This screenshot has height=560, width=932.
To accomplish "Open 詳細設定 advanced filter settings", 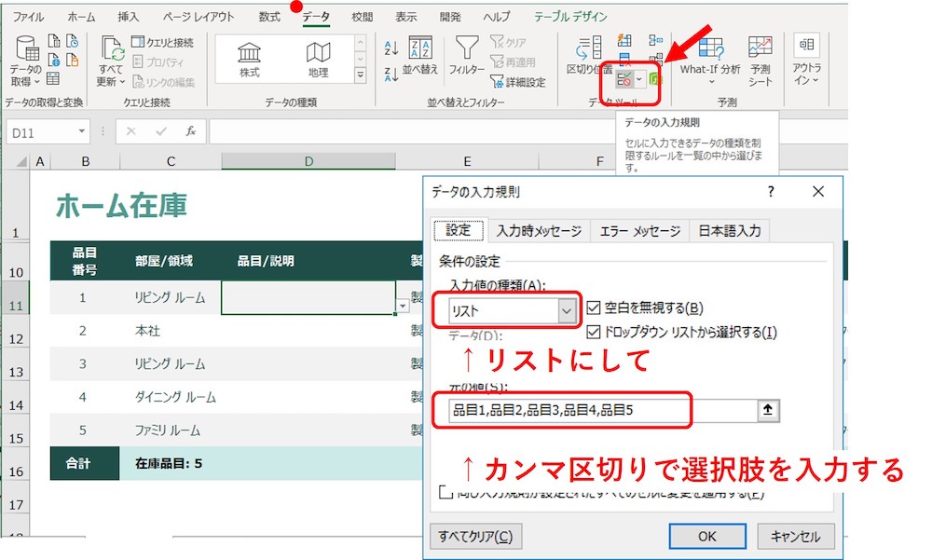I will coord(517,82).
